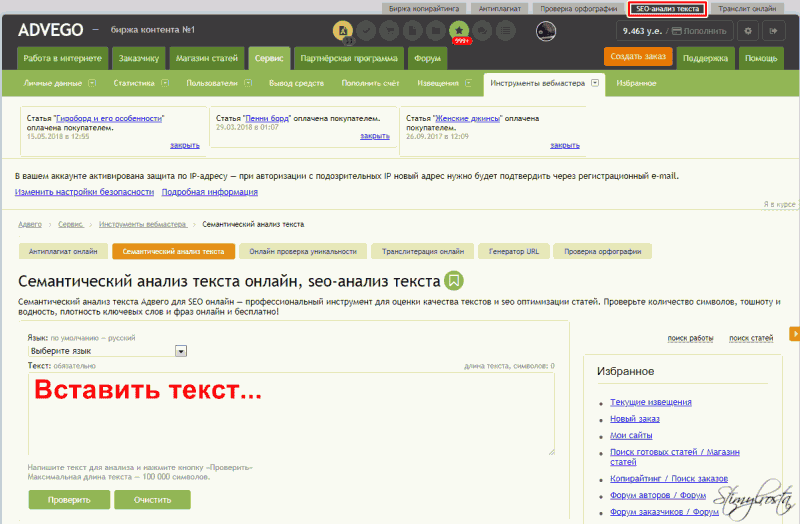Open the folder icon in header
The height and width of the screenshot is (524, 800).
pos(436,31)
